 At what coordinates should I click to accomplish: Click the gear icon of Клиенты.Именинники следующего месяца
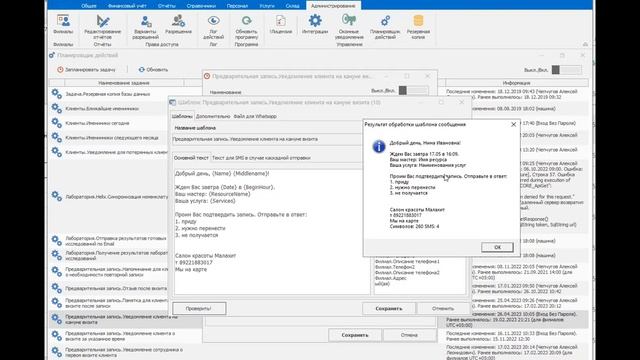57,138
